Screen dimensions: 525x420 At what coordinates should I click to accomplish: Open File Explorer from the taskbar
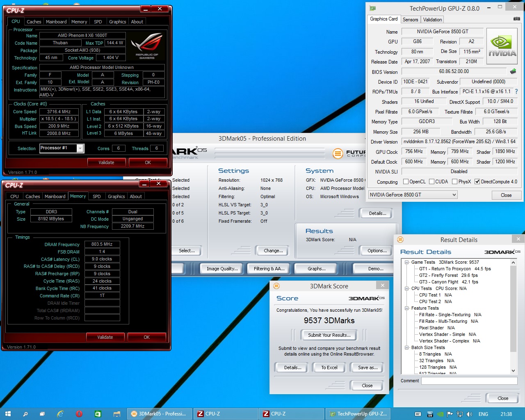click(x=117, y=414)
